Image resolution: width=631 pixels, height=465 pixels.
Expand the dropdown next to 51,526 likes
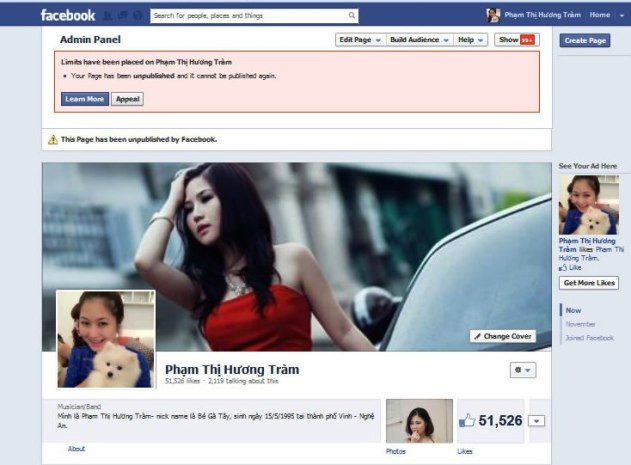point(536,421)
